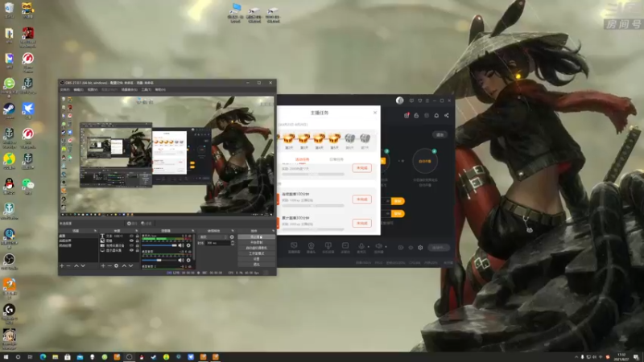Toggle visibility eye of video capture device source
This screenshot has width=644, height=362.
[131, 245]
